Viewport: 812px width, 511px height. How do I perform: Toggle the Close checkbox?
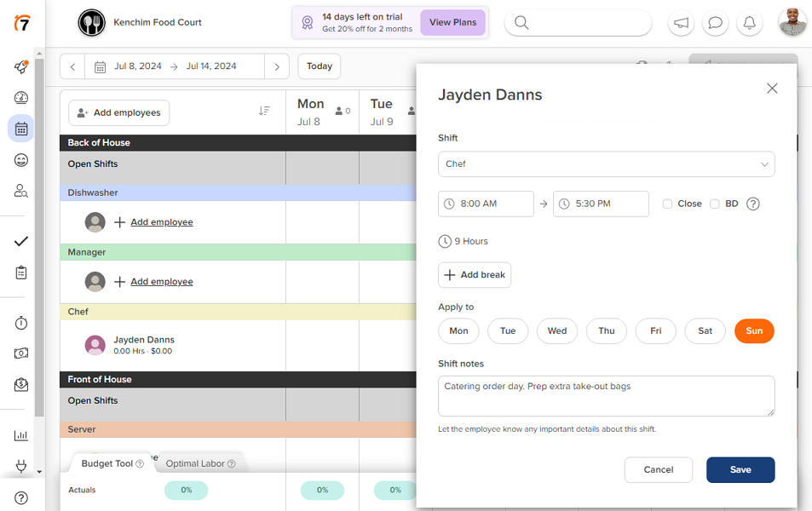[x=667, y=204]
